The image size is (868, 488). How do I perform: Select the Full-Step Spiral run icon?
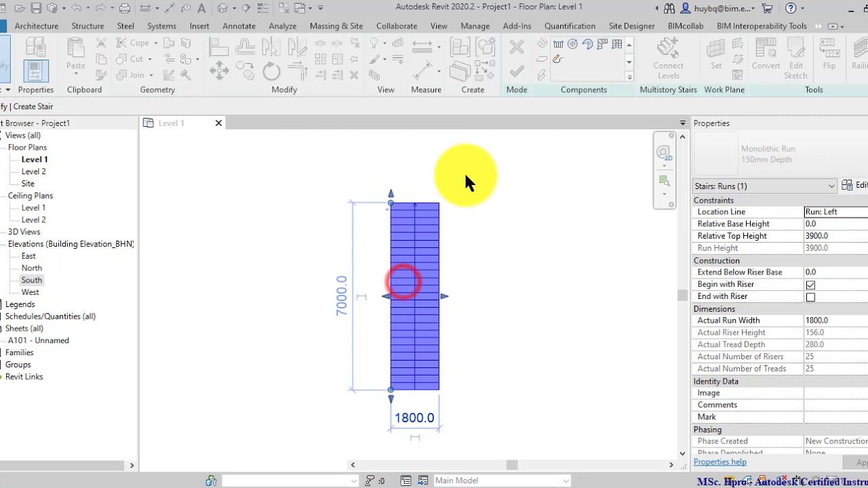click(x=573, y=44)
